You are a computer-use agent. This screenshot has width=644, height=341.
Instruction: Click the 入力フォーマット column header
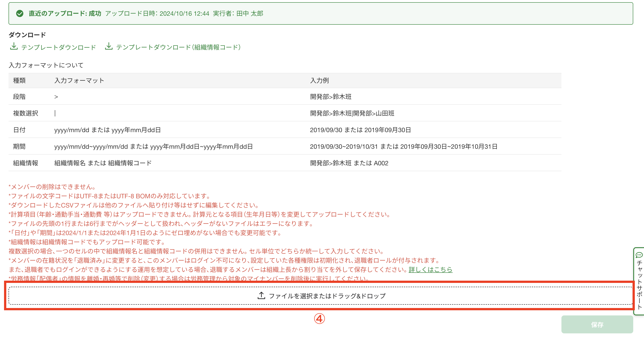[x=79, y=81]
